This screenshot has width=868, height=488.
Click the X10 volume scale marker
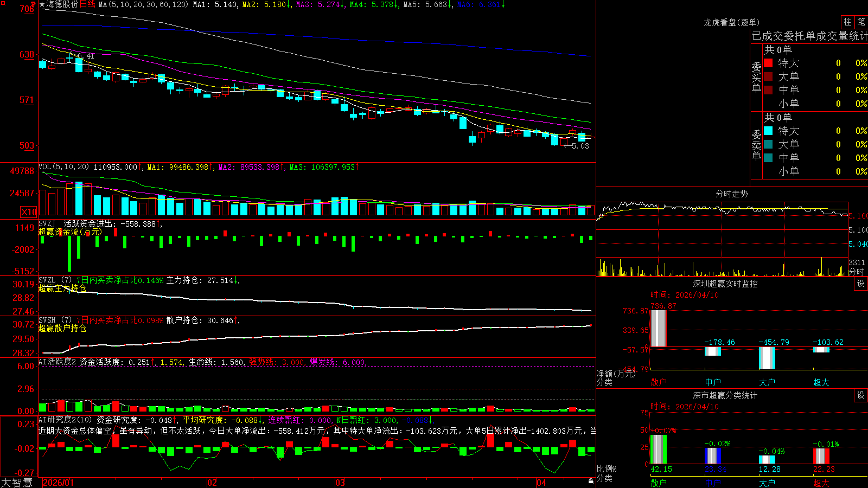point(29,212)
